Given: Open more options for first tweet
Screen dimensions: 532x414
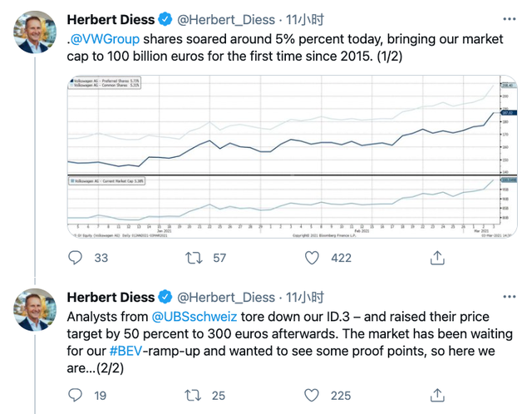Looking at the screenshot, I should (x=508, y=17).
